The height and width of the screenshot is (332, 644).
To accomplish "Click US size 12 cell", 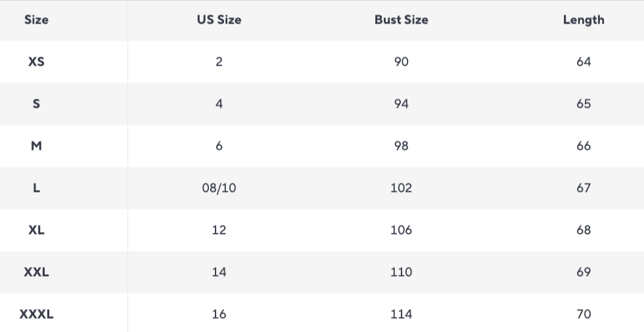I will coord(219,230).
